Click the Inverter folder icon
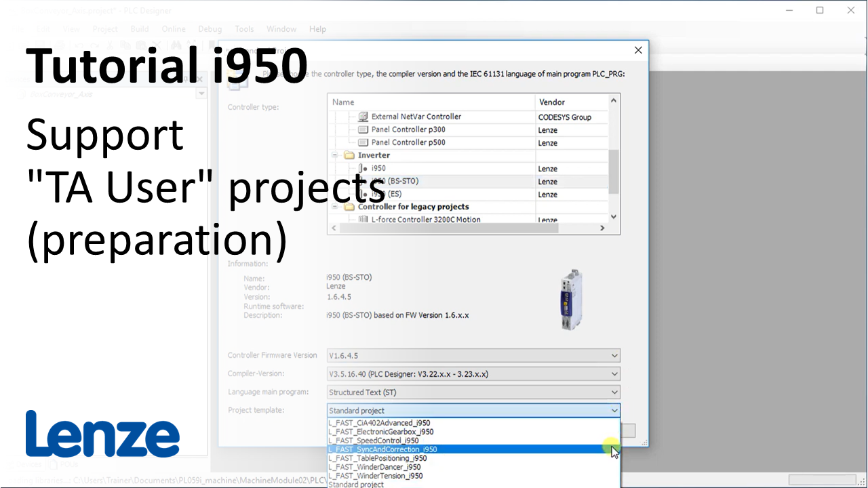 point(349,155)
